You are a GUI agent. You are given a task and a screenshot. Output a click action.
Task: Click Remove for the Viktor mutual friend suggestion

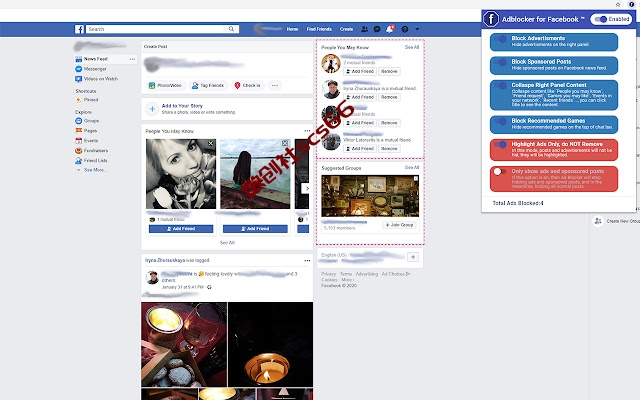pos(389,149)
